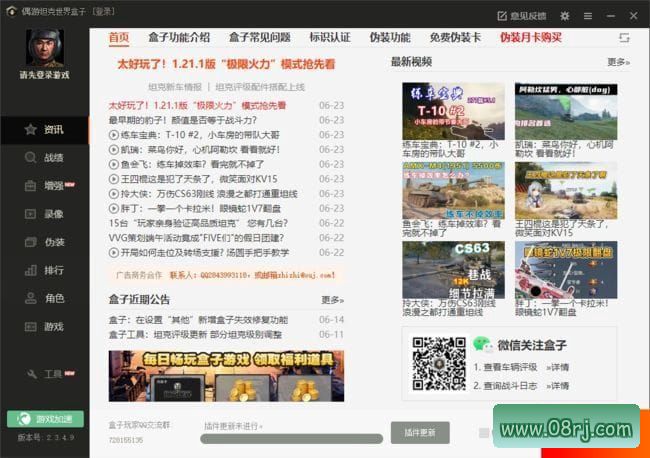This screenshot has height=458, width=650.
Task: Expand 更多 next to 盒子近期公告
Action: click(x=332, y=300)
